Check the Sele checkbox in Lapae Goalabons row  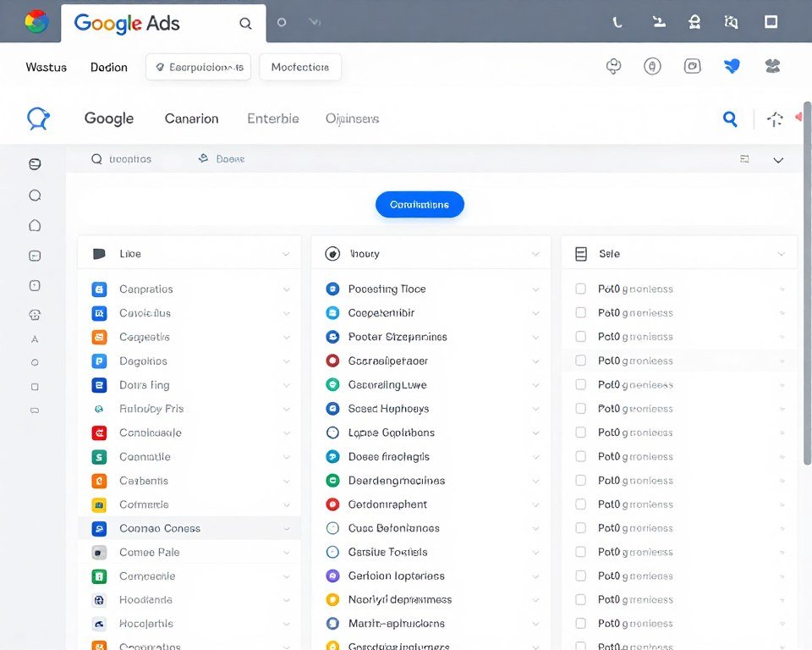coord(580,432)
